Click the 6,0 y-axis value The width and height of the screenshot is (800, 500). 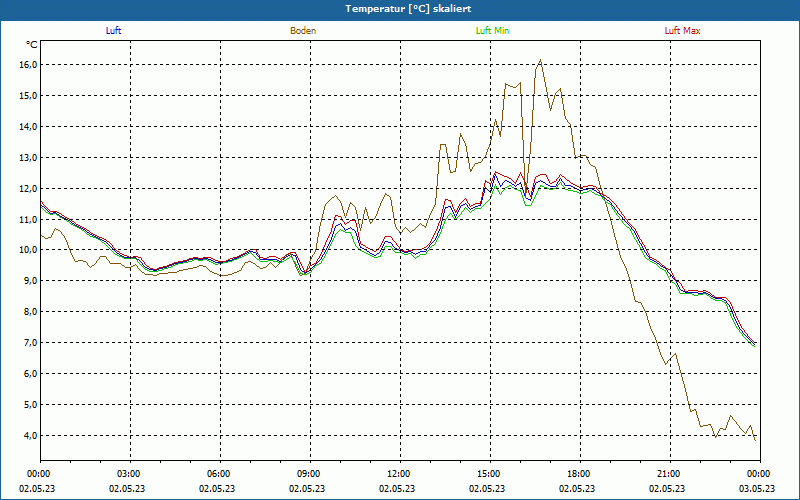point(31,373)
